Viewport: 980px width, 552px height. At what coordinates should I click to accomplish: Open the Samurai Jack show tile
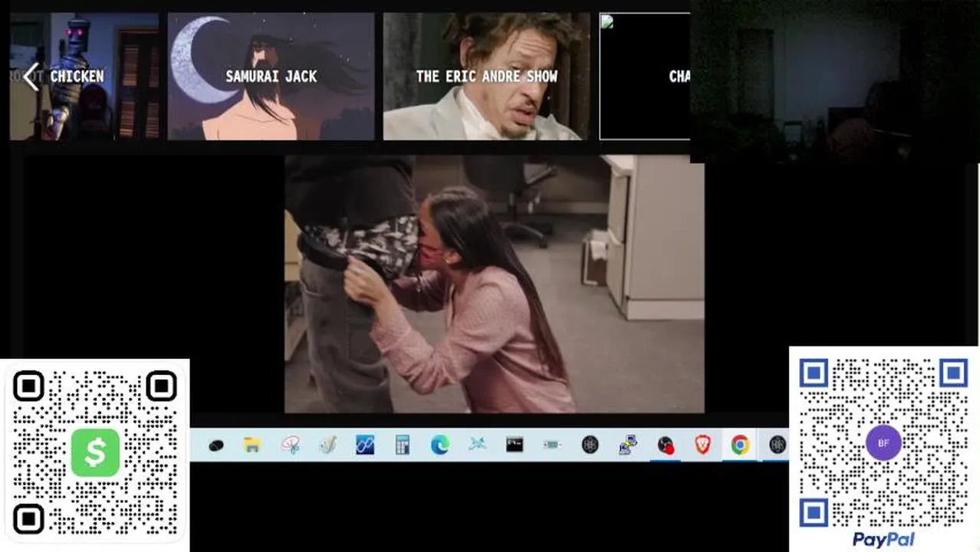[x=271, y=77]
